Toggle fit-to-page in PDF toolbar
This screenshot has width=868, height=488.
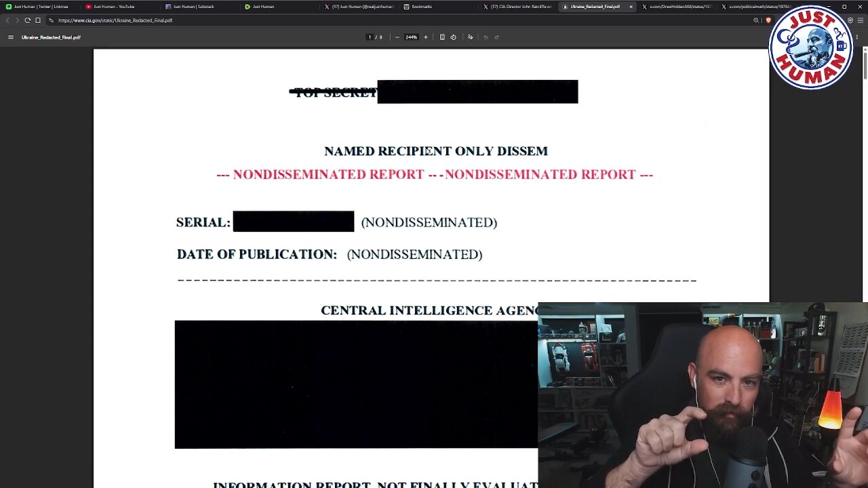point(442,37)
